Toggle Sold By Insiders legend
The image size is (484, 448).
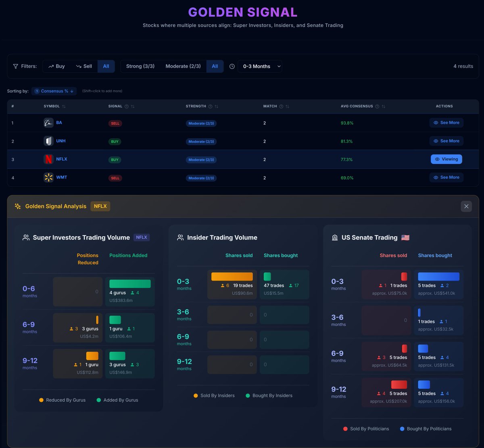pos(214,396)
